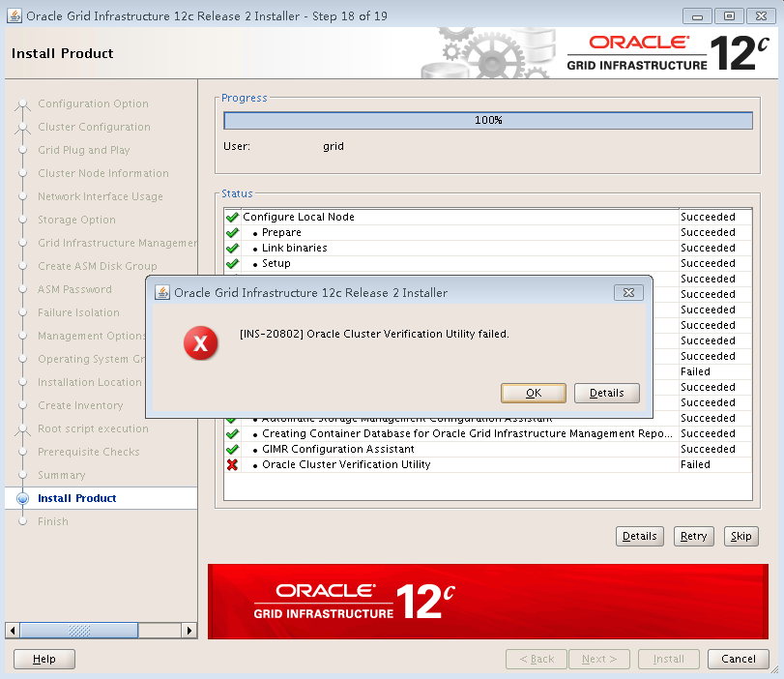The width and height of the screenshot is (784, 679).
Task: Click the green check beside Link binaries
Action: coord(232,249)
